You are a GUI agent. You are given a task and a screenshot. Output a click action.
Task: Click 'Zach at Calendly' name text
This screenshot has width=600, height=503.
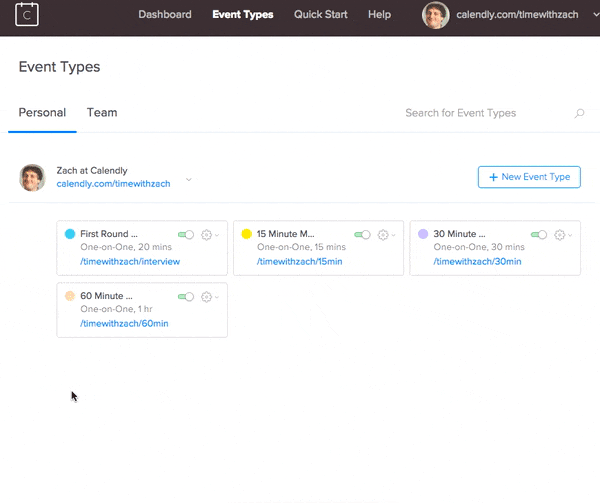click(x=92, y=171)
